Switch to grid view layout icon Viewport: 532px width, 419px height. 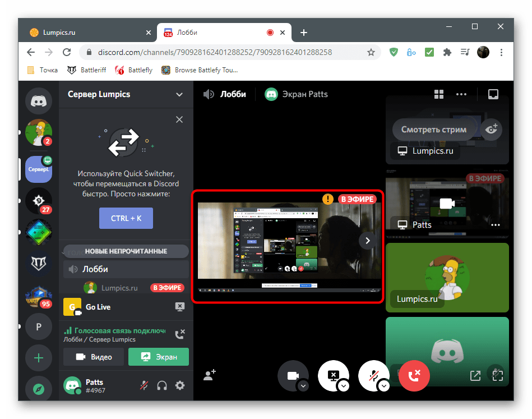pos(439,94)
